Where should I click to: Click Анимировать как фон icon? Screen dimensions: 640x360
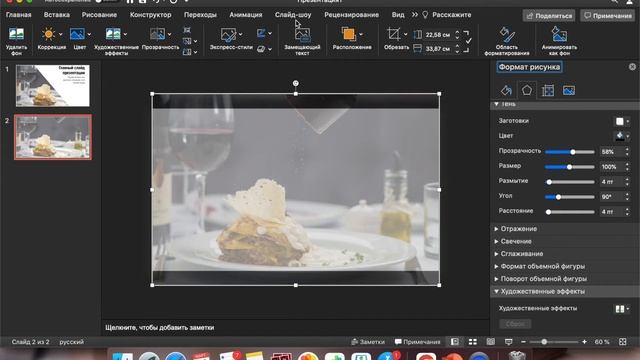pos(559,35)
